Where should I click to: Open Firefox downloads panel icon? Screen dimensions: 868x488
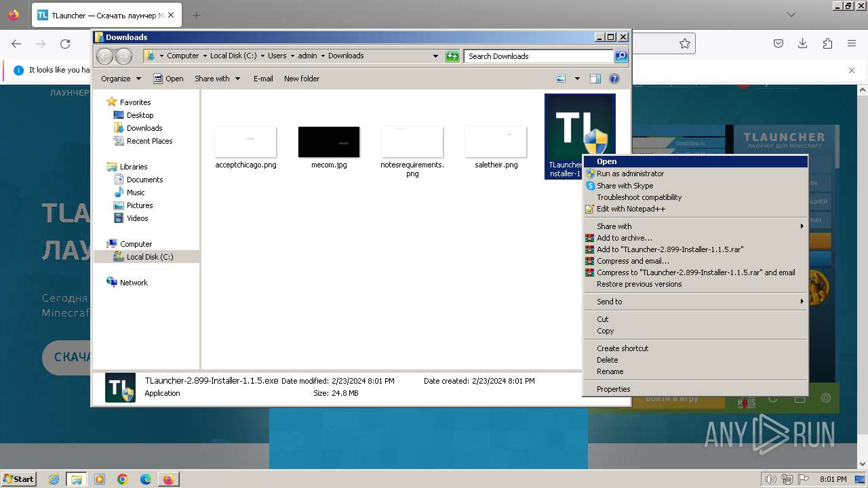pyautogui.click(x=803, y=43)
